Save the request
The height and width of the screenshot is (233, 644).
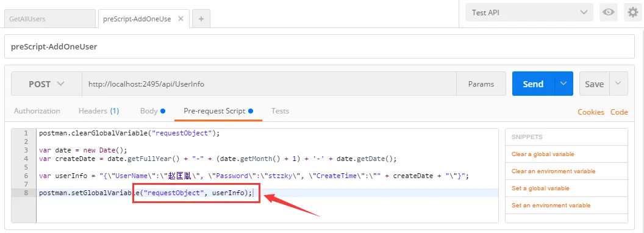pos(595,84)
